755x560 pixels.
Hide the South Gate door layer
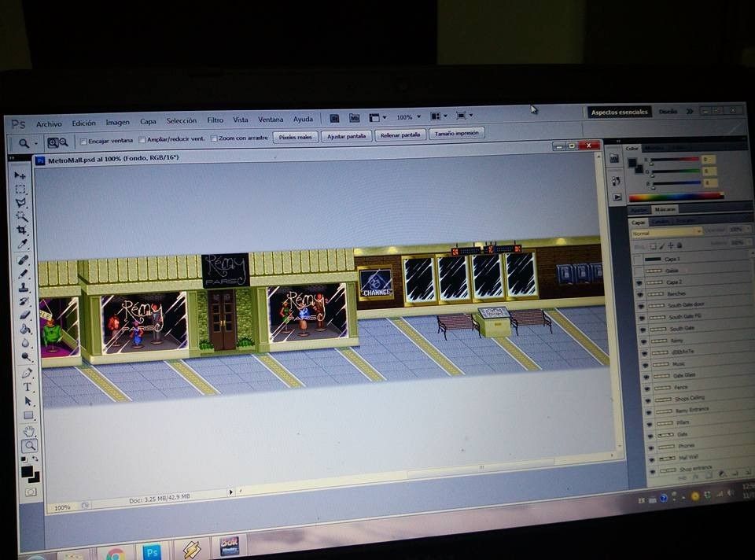click(x=642, y=306)
